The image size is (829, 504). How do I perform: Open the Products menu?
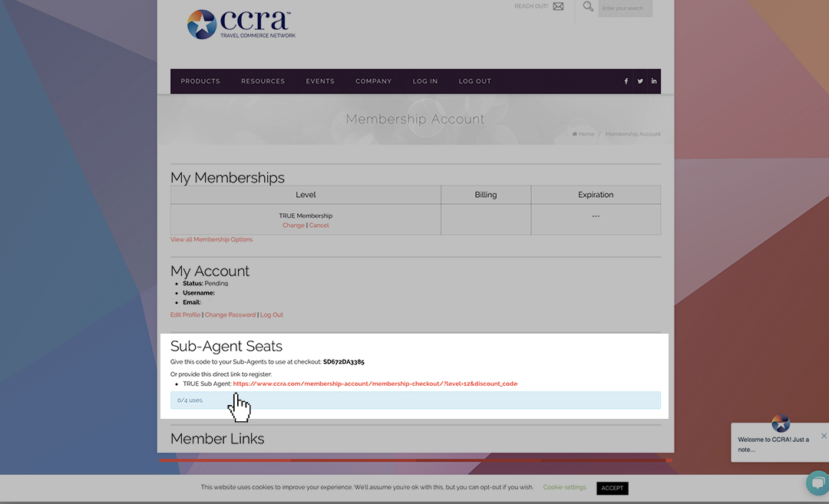click(200, 81)
